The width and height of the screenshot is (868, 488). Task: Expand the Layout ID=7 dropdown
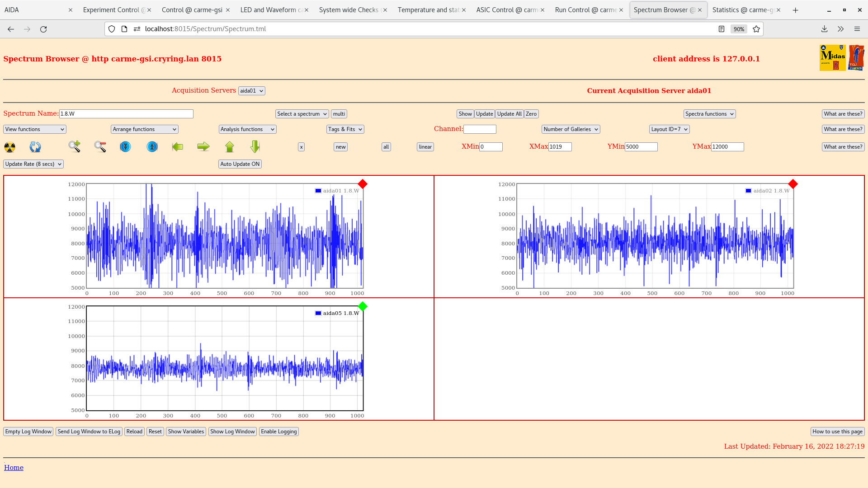tap(669, 129)
